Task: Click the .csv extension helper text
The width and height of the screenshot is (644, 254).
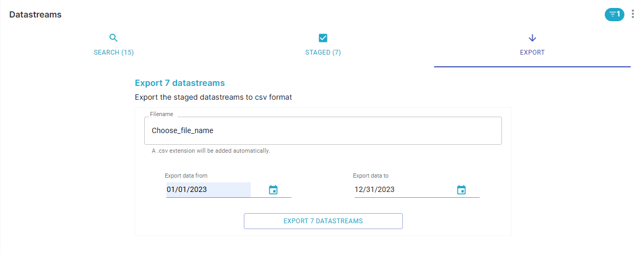Action: [210, 151]
